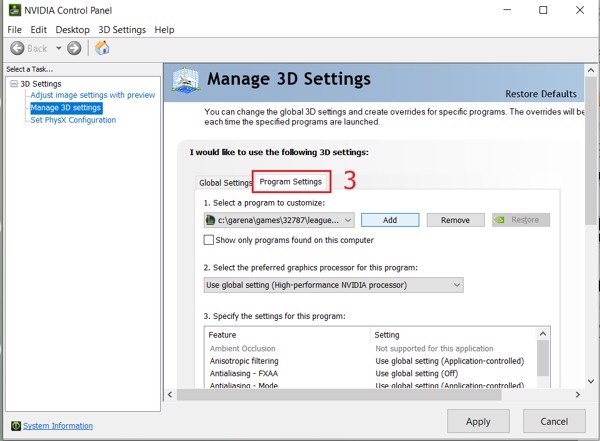Open the Edit menu
This screenshot has width=600, height=441.
38,30
